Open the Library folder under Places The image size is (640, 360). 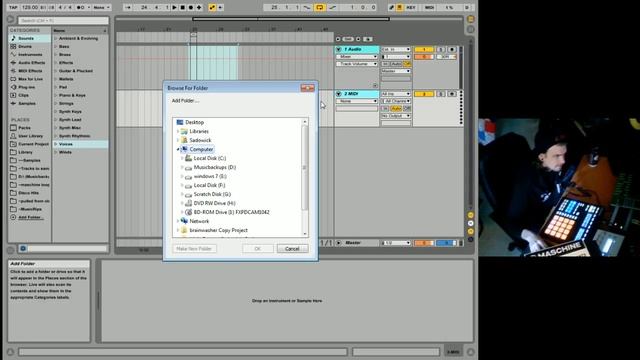(25, 152)
